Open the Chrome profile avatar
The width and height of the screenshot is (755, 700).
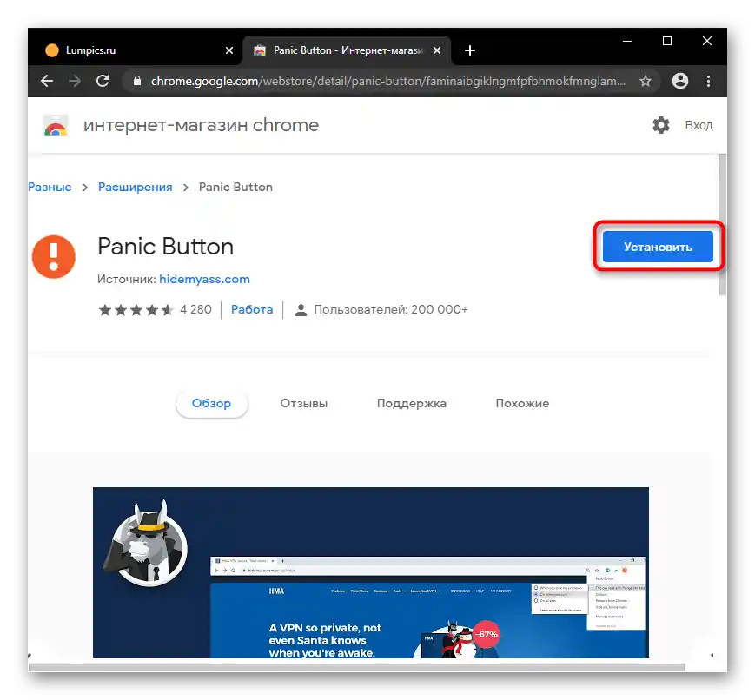[680, 81]
